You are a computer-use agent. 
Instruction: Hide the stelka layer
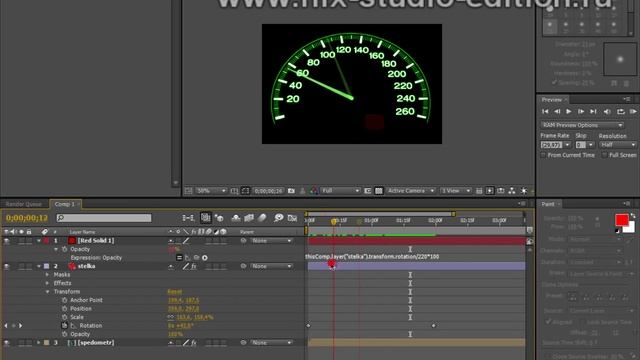point(7,266)
